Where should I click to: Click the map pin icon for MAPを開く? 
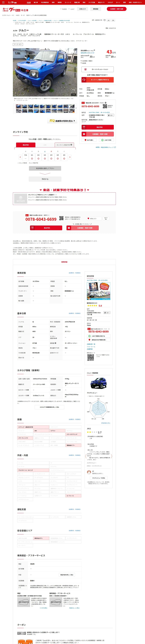point(85,140)
